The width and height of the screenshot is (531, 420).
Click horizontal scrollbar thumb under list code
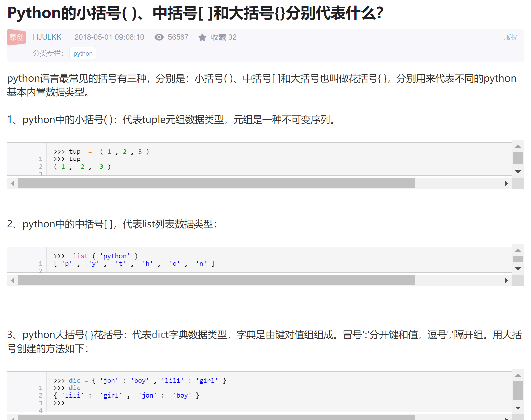[x=216, y=280]
